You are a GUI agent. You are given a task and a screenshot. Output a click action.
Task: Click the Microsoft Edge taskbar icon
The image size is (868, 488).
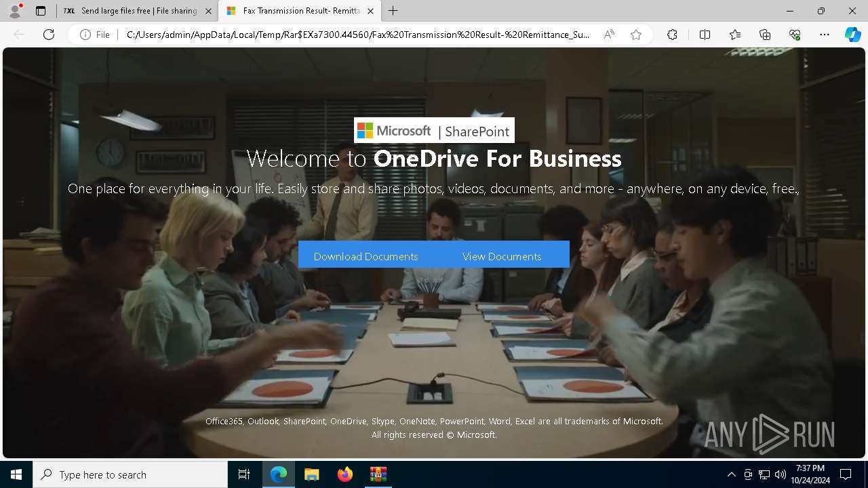(279, 474)
